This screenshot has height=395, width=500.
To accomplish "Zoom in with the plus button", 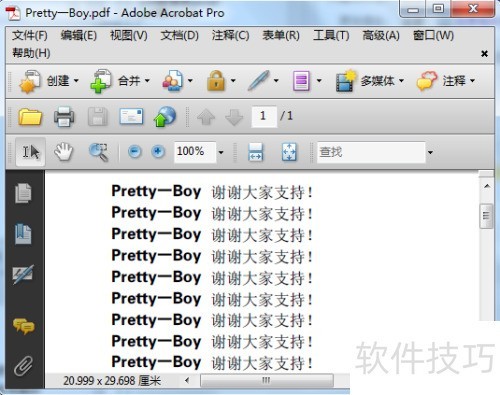I will (158, 152).
